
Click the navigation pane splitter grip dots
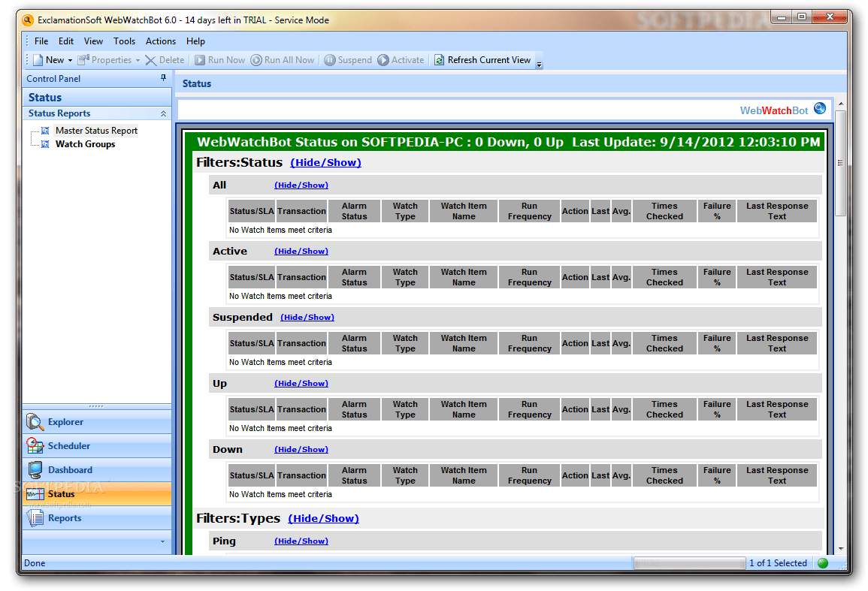point(96,406)
